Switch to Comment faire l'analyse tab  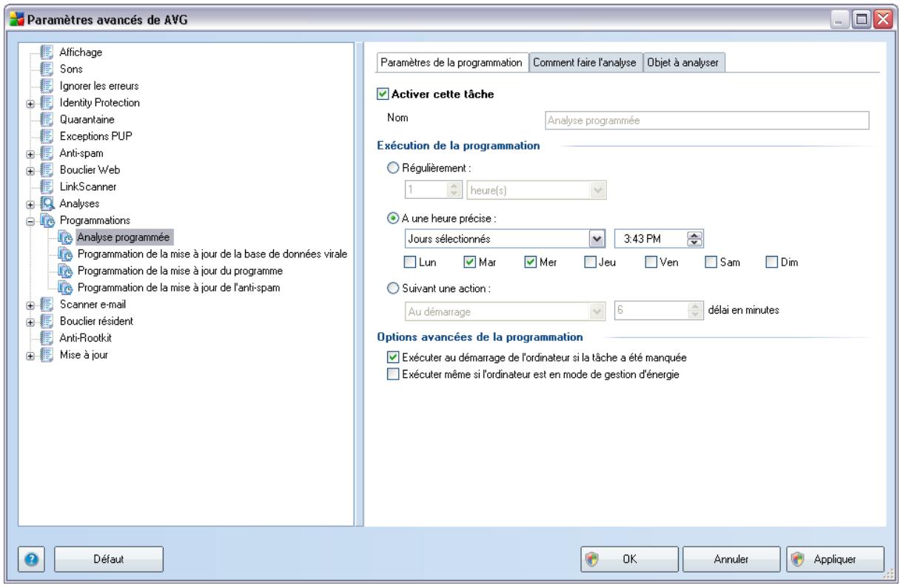pyautogui.click(x=585, y=64)
